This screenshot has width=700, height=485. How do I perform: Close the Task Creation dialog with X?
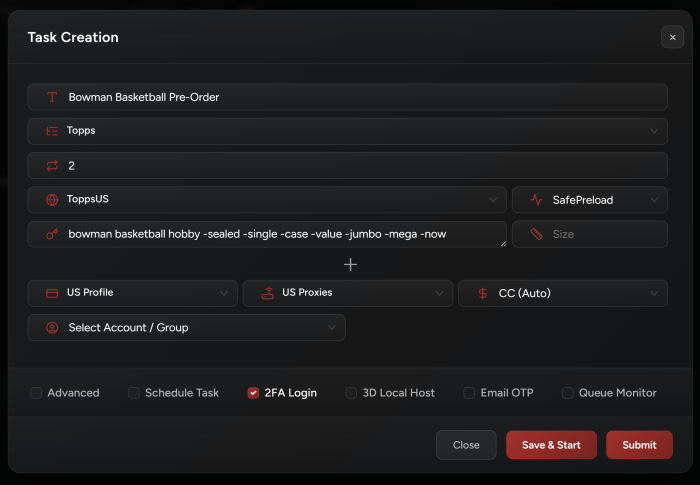[x=672, y=37]
